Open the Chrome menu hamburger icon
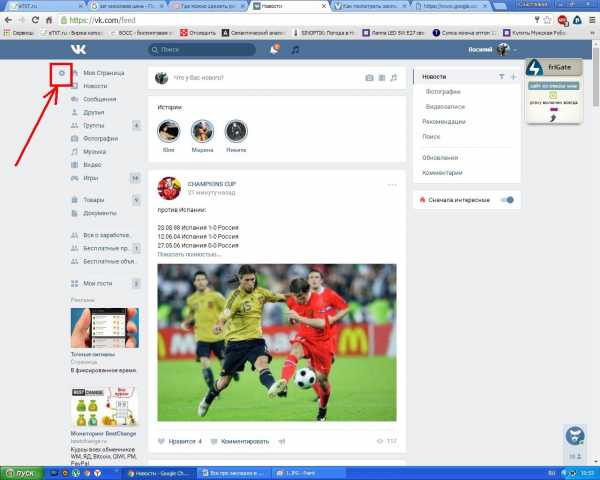Screen dimensions: 600x480 point(592,20)
